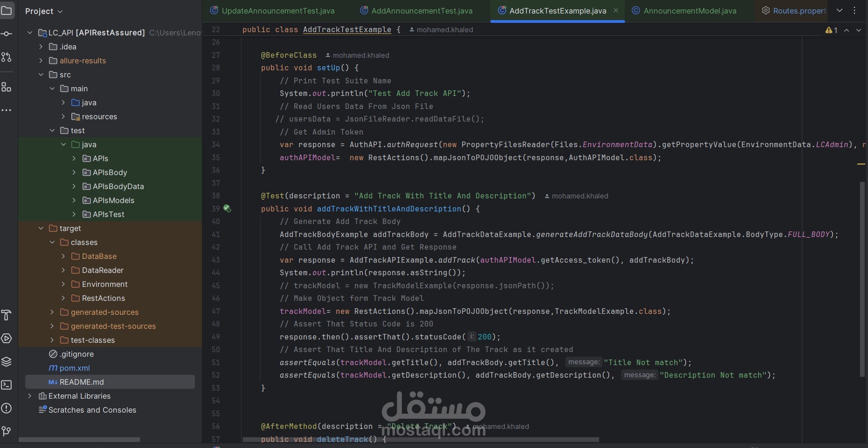Close the AddTrackTestExample.java tab

click(x=616, y=10)
